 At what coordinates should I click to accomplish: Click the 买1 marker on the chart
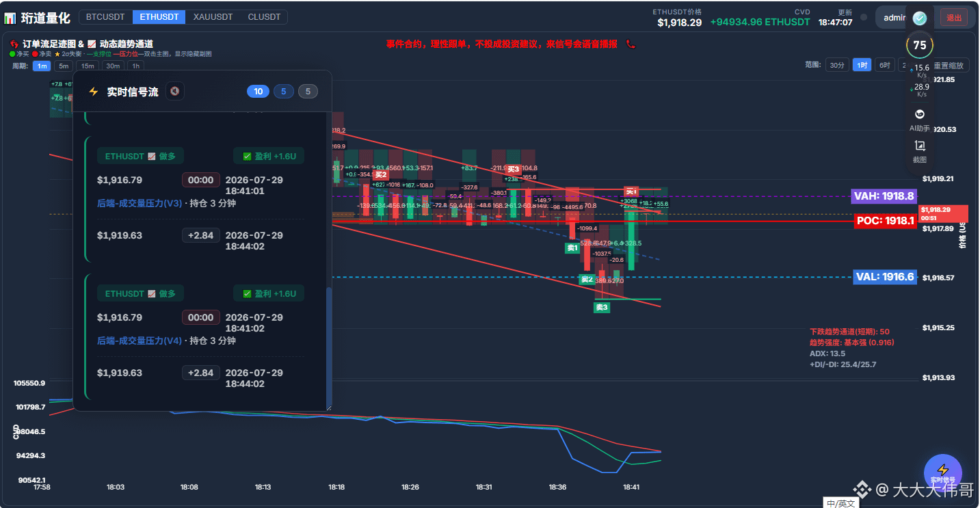tap(631, 192)
